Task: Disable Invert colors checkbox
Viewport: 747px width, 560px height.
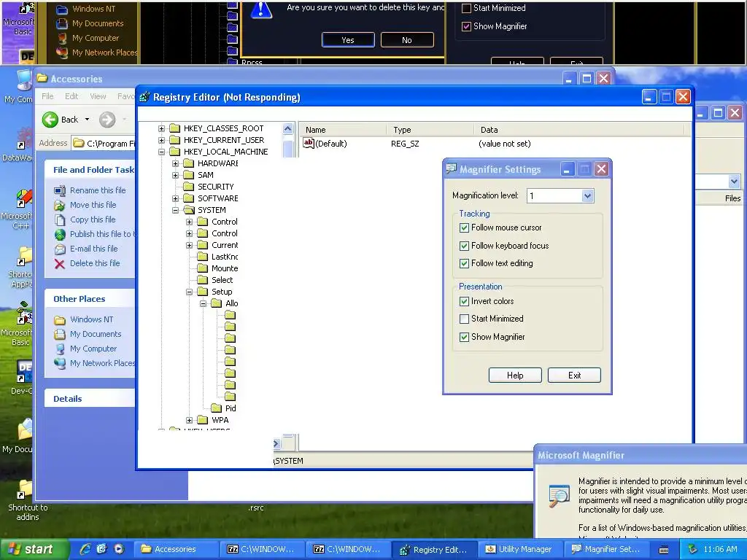Action: pyautogui.click(x=464, y=301)
